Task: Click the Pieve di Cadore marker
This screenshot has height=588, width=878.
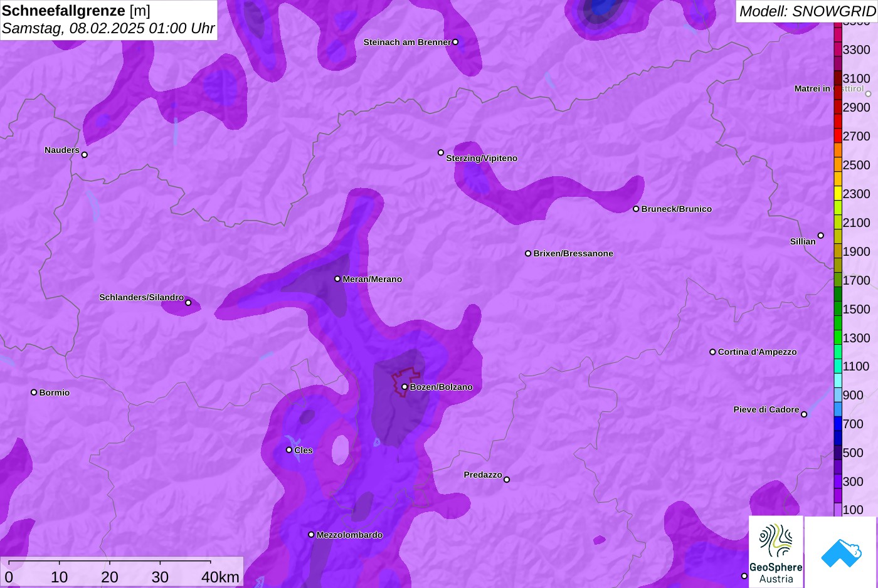Action: pyautogui.click(x=804, y=414)
